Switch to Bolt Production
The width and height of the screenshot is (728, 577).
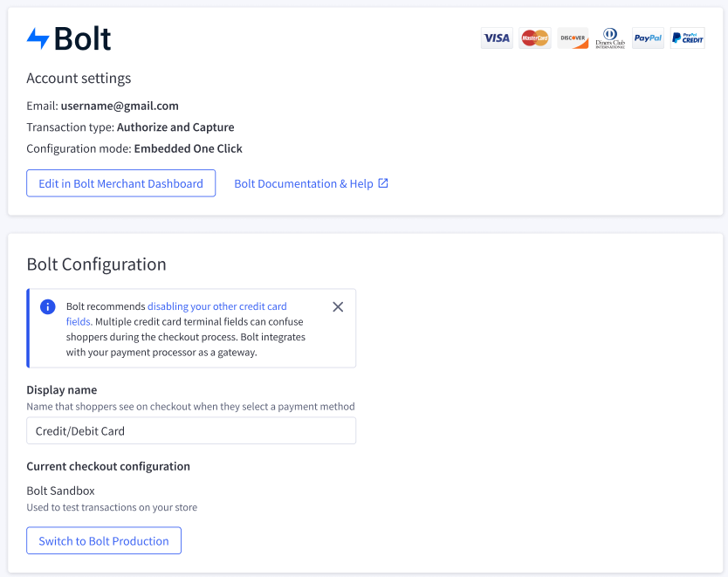pos(104,541)
